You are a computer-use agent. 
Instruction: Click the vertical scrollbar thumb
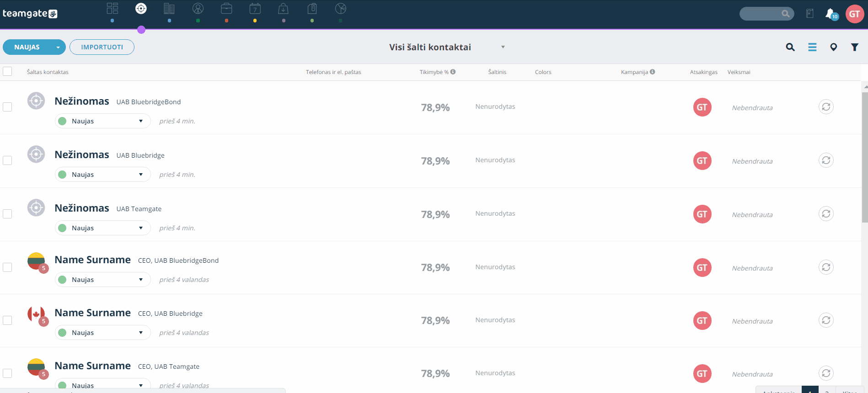pos(865,158)
